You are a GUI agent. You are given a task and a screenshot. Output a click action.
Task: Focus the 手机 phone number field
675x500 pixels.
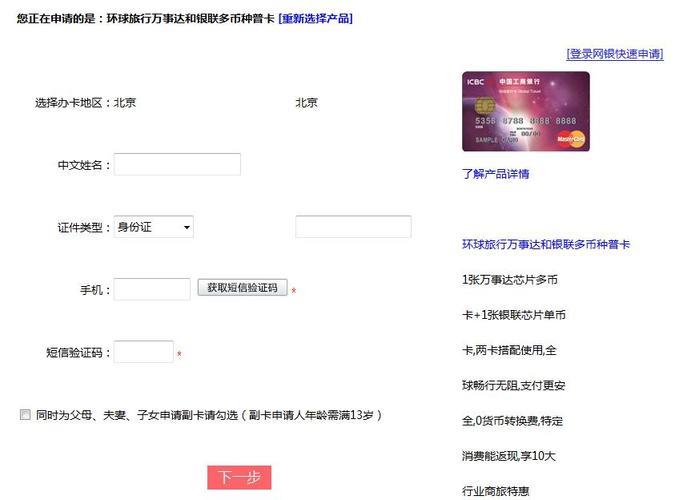tap(152, 289)
